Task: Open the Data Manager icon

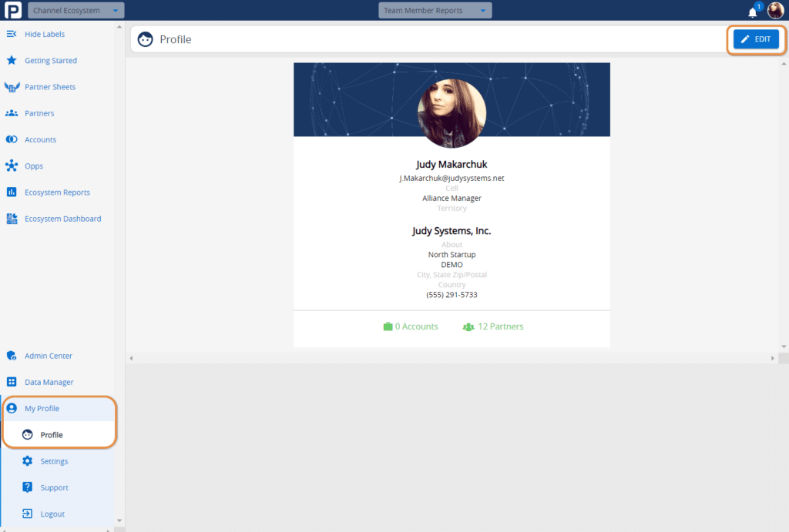Action: click(x=12, y=382)
